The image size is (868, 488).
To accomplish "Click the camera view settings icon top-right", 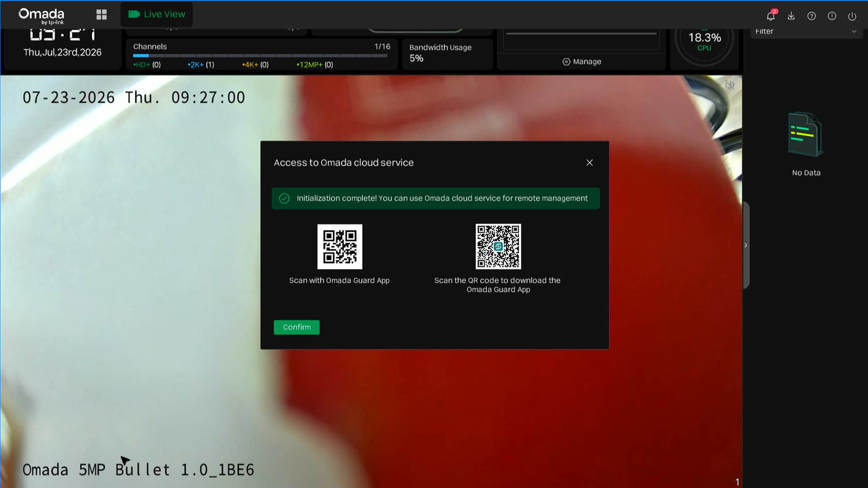I will 730,85.
